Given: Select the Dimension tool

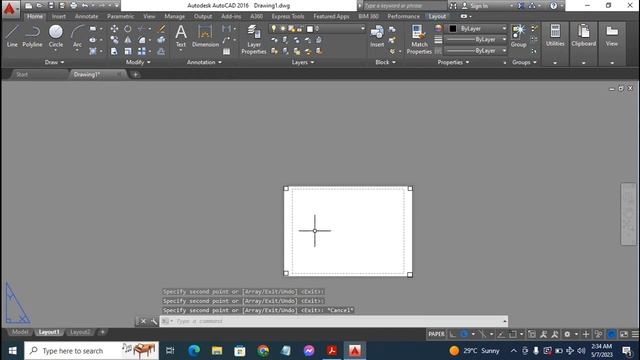Looking at the screenshot, I should tap(205, 36).
